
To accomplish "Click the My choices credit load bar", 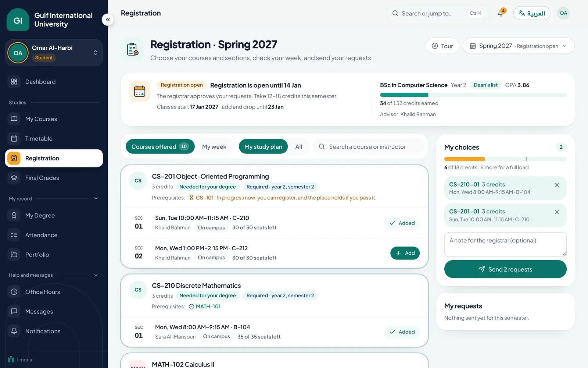I will [x=505, y=159].
